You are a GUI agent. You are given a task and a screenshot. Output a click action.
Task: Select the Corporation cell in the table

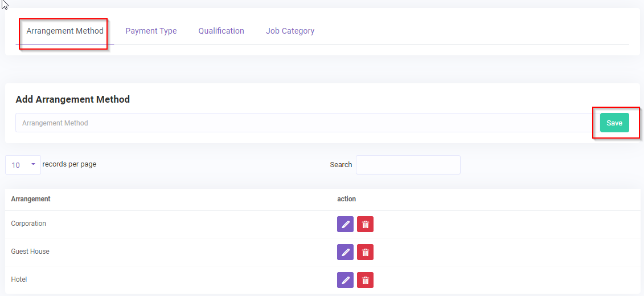pyautogui.click(x=28, y=224)
